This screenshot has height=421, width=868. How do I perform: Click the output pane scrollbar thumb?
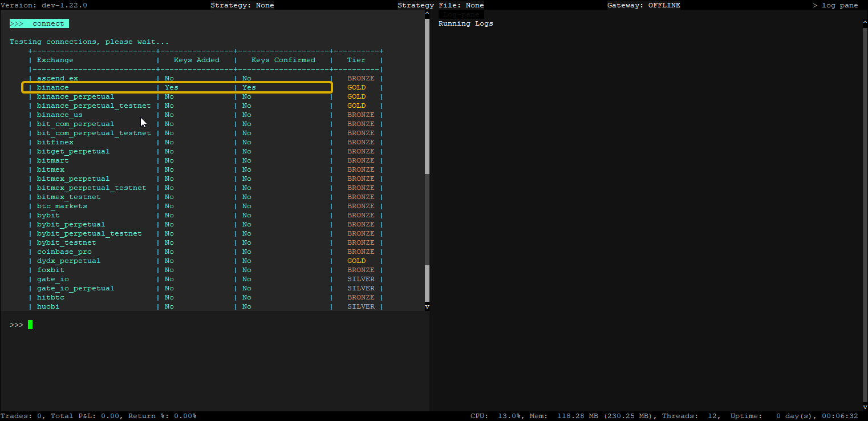[427, 97]
